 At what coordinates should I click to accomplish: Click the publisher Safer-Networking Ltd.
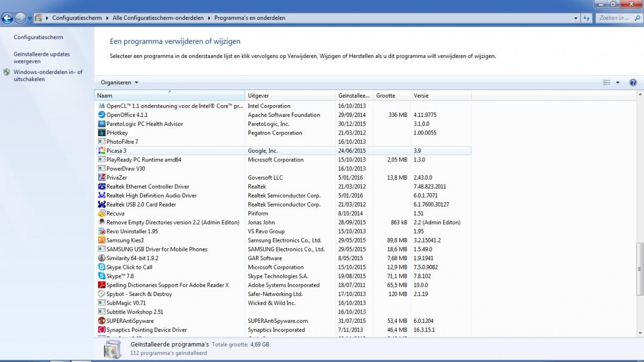tap(275, 294)
